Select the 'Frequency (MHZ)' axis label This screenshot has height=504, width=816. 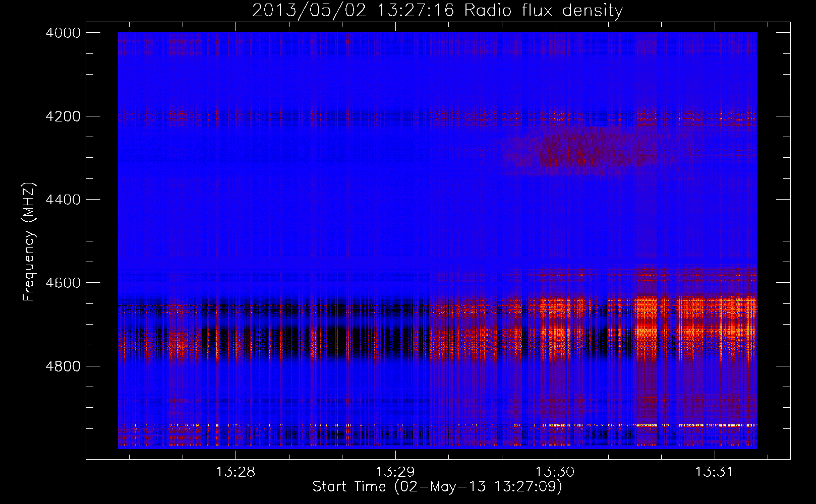[29, 242]
